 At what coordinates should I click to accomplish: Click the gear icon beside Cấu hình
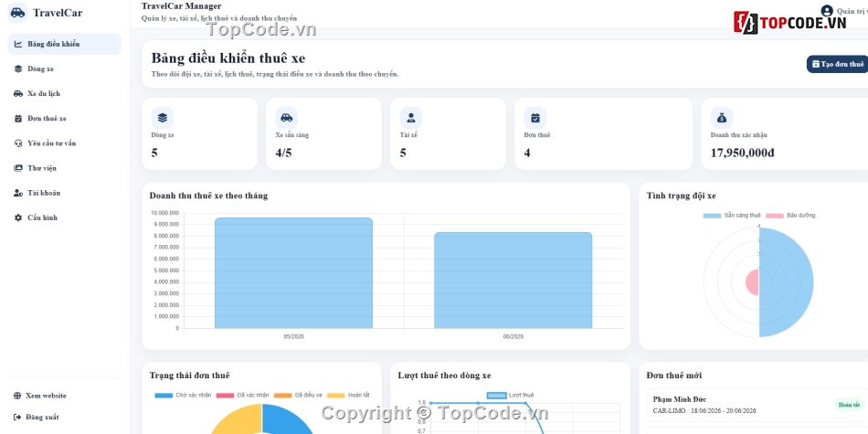point(18,217)
